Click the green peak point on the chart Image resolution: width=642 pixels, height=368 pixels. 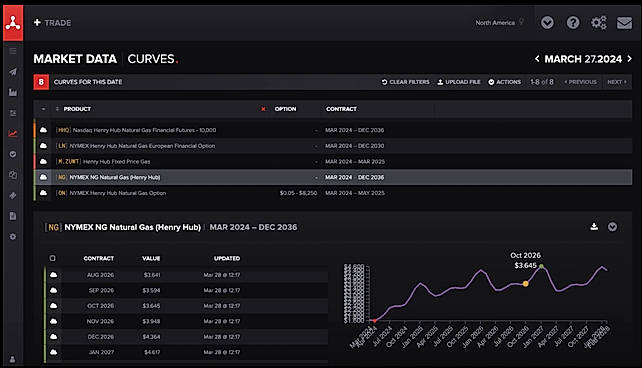541,266
